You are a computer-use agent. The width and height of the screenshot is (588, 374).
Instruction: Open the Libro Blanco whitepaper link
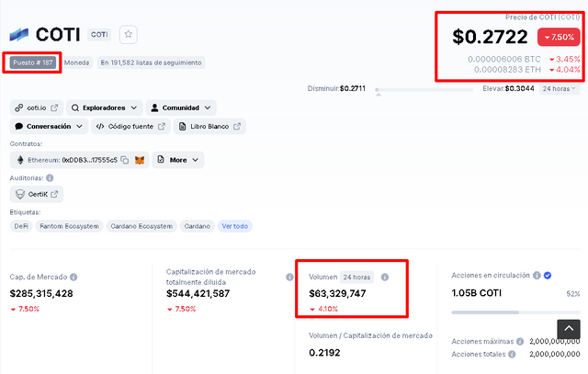coord(209,127)
